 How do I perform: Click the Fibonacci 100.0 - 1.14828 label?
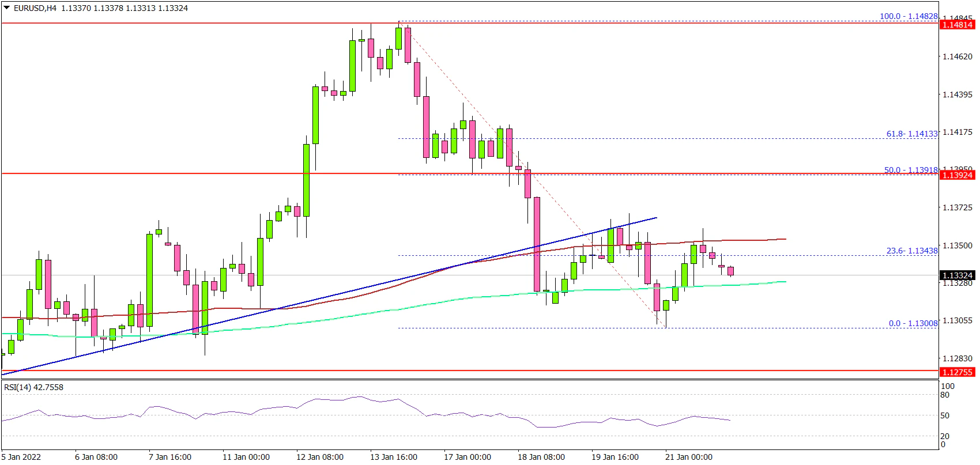pyautogui.click(x=909, y=16)
